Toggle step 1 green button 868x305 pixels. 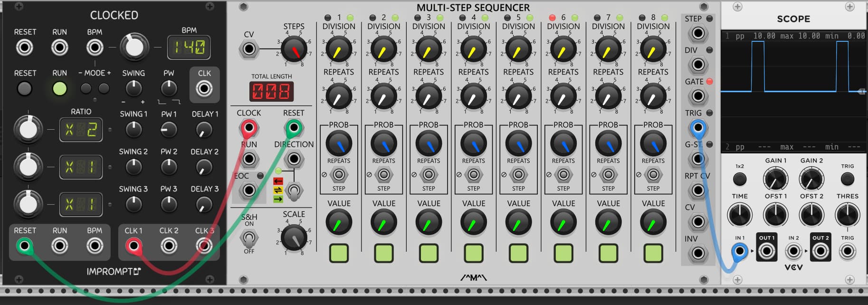point(339,253)
